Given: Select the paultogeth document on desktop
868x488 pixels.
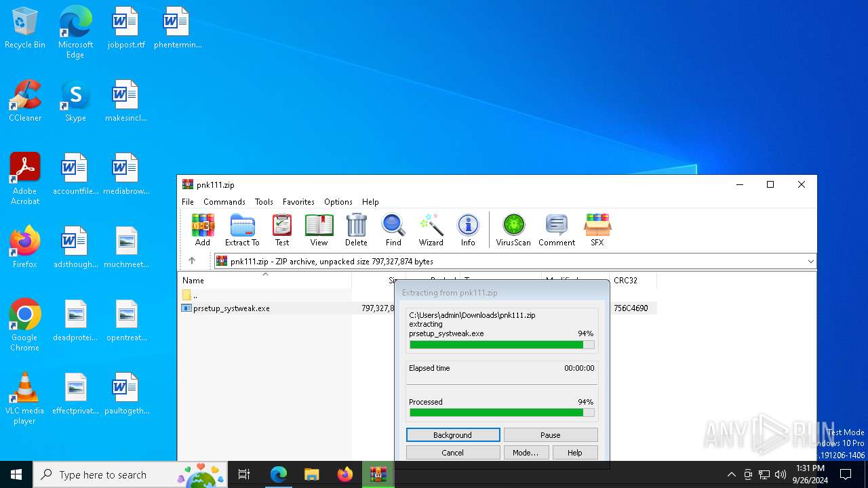Looking at the screenshot, I should point(126,394).
